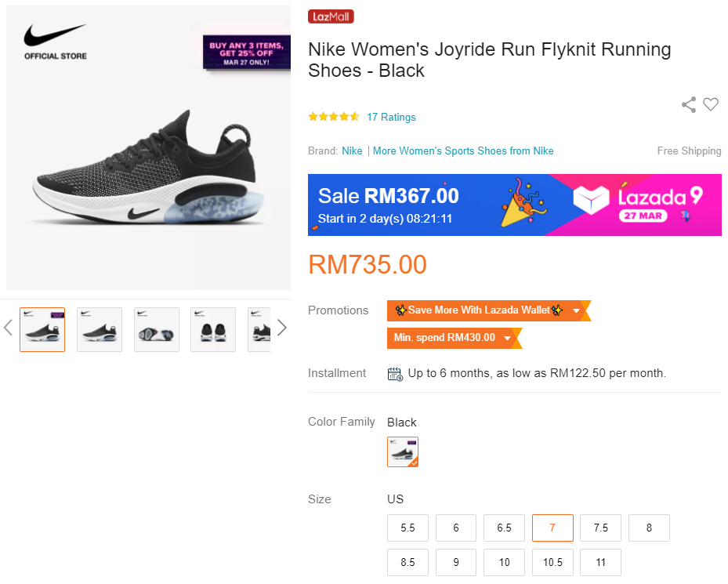Click the Nike Official Store logo
Image resolution: width=728 pixels, height=584 pixels.
(x=55, y=42)
